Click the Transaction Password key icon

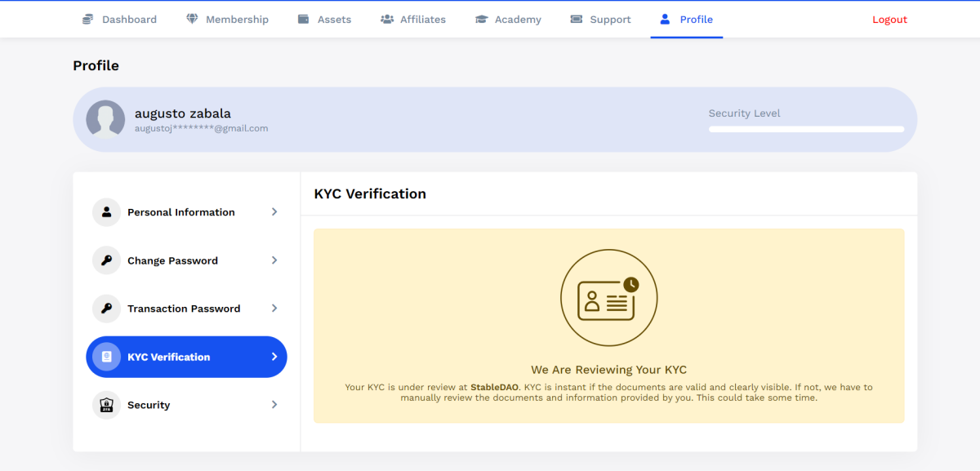(106, 309)
